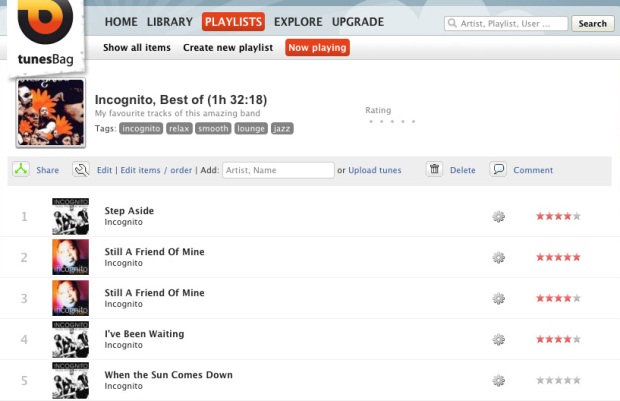The width and height of the screenshot is (620, 401).
Task: Open gear options for track 2
Action: [498, 257]
